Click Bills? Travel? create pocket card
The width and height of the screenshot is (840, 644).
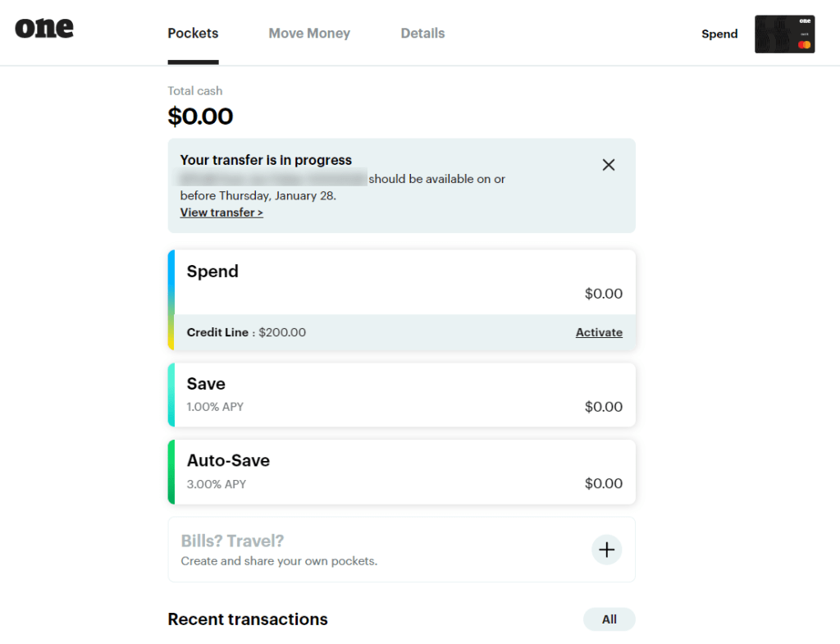coord(377,550)
